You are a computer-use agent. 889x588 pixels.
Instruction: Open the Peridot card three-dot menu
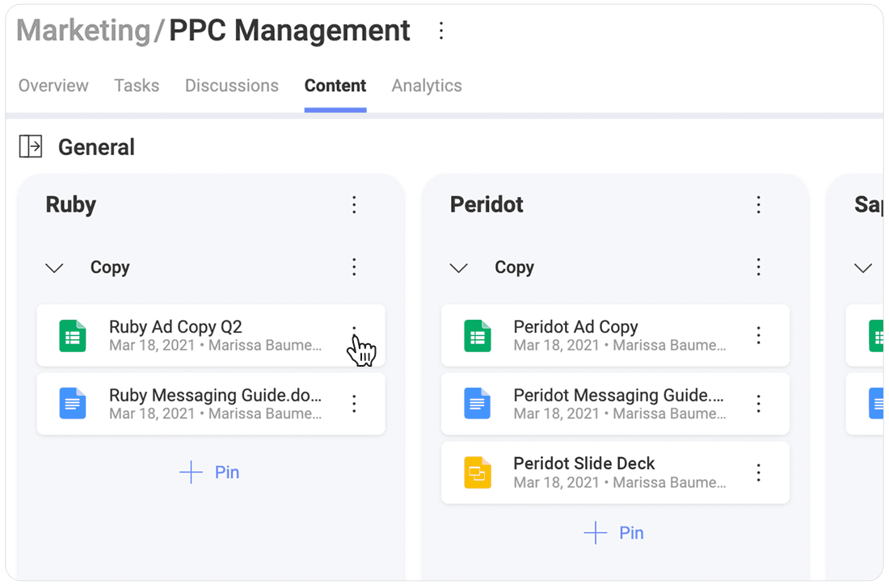pyautogui.click(x=758, y=205)
